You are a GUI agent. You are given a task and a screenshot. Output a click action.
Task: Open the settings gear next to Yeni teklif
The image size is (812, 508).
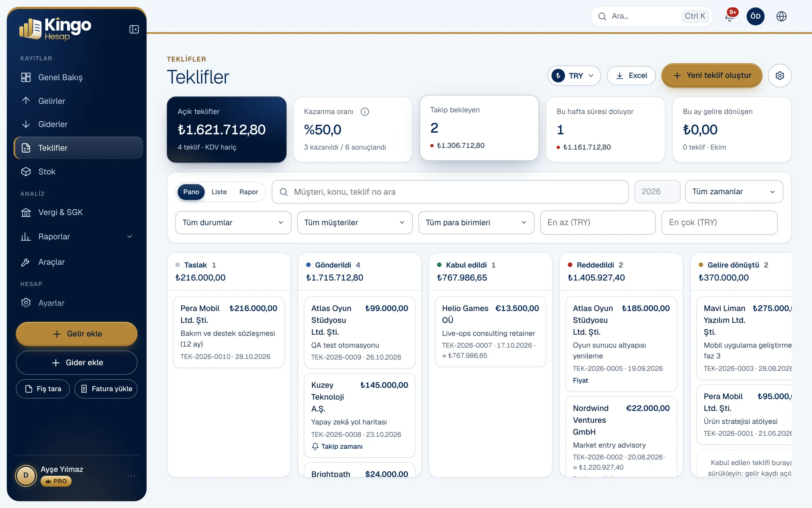pos(780,76)
